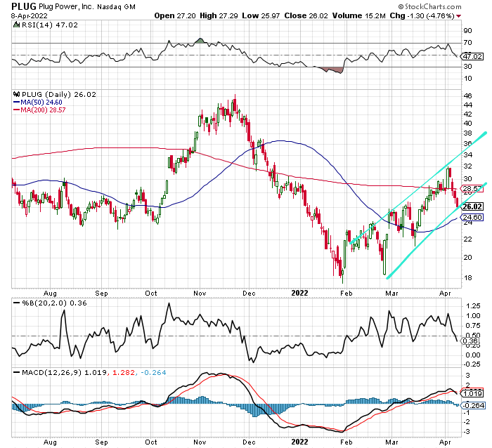Click the Open 27.20 value
Viewport: 492px width, 448px height.
pyautogui.click(x=175, y=15)
